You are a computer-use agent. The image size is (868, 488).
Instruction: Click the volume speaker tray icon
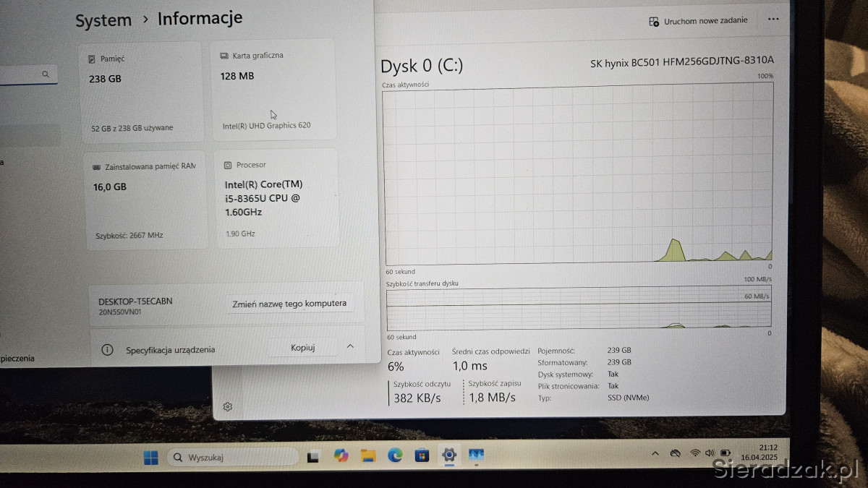coord(710,453)
